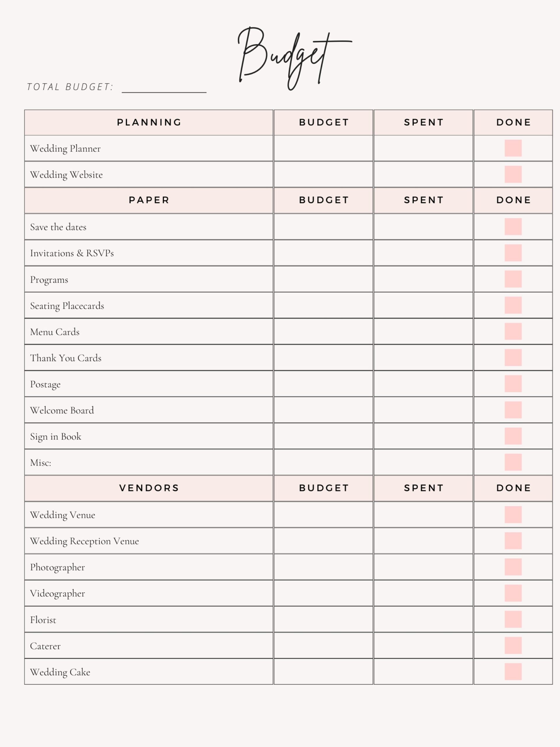Click the Vendors section header
Screen dimensions: 560x747
point(148,488)
